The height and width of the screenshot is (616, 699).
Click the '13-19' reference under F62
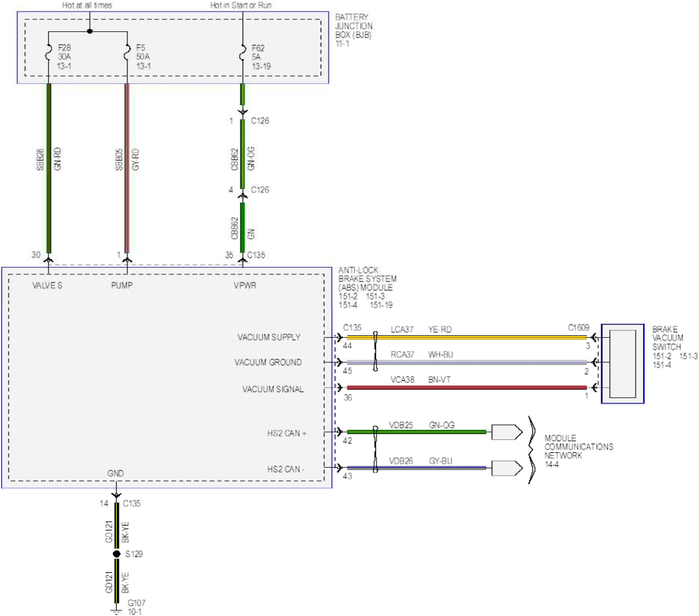click(x=262, y=66)
